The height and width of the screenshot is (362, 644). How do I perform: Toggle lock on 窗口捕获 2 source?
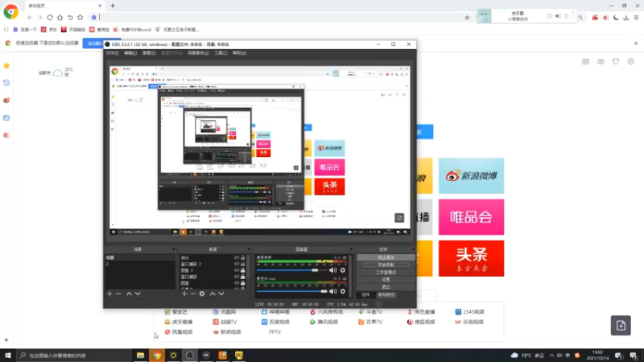(x=243, y=264)
